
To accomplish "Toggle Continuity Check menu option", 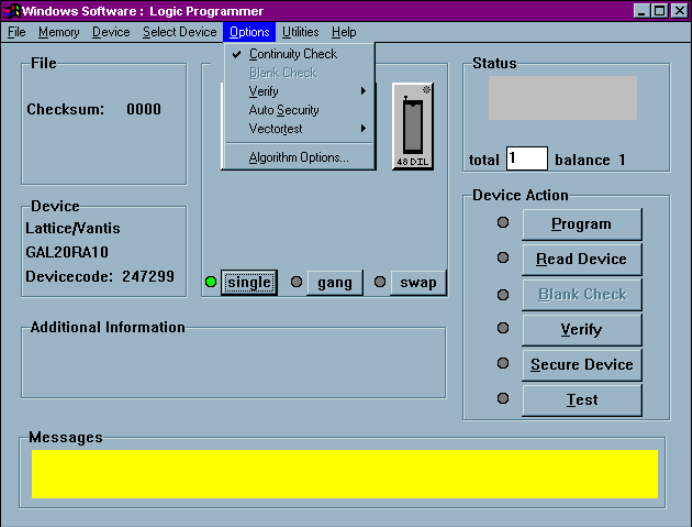I will (299, 54).
